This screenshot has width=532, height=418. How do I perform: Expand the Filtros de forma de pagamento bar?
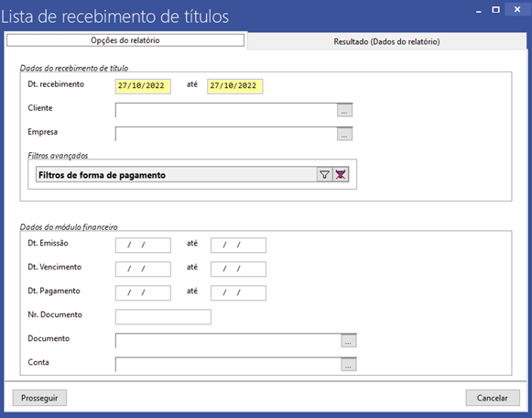coord(177,175)
